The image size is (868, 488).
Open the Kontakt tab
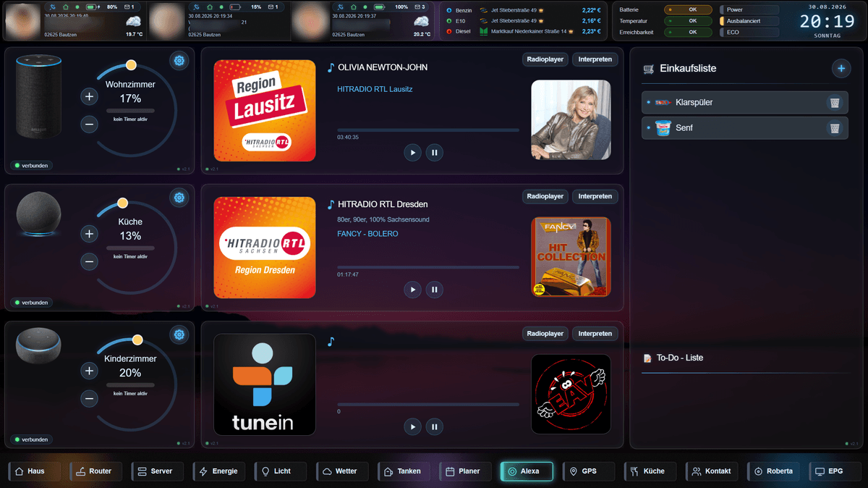(712, 471)
